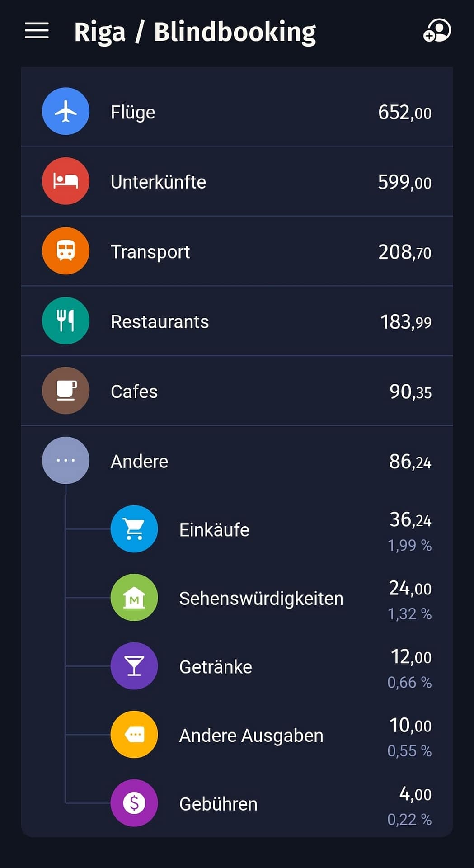Click the green museum Sehenswürdigkeiten icon

pos(134,598)
